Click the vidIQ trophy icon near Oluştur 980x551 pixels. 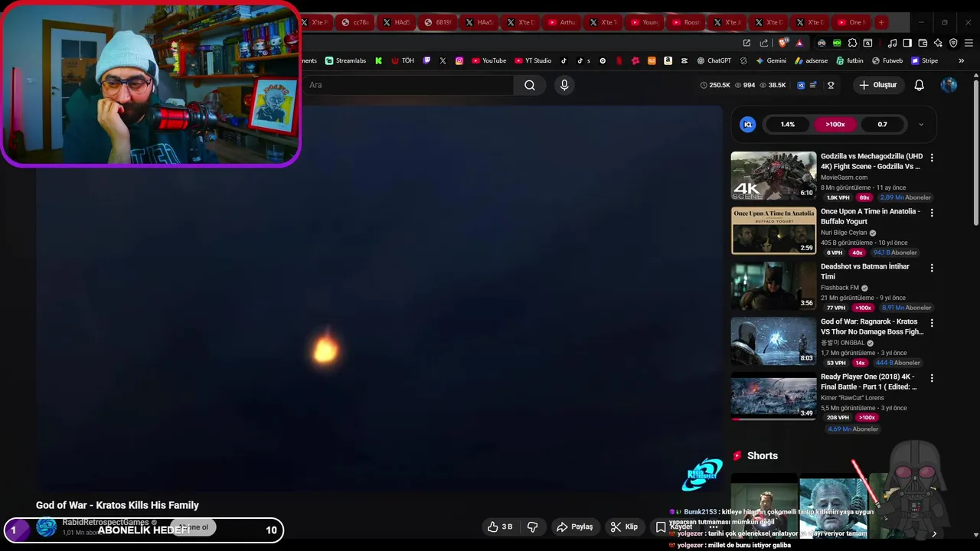831,85
